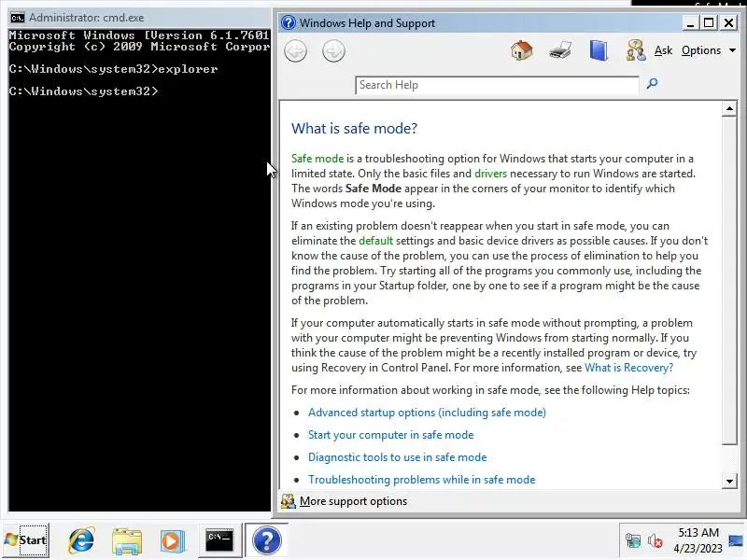Click the help vertical scrollbar thumb
Image resolution: width=747 pixels, height=560 pixels.
729,280
